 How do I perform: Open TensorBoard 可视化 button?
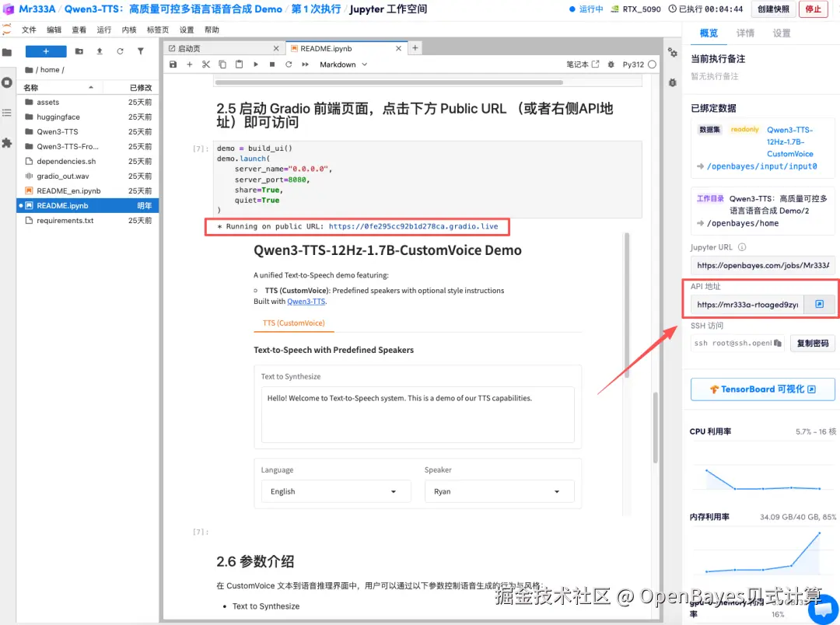(762, 389)
